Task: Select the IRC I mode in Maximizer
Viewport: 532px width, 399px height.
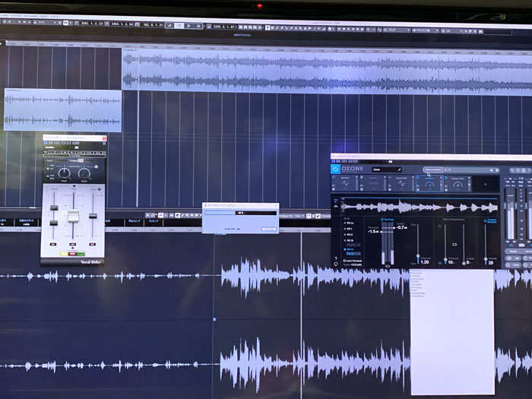Action: click(348, 229)
